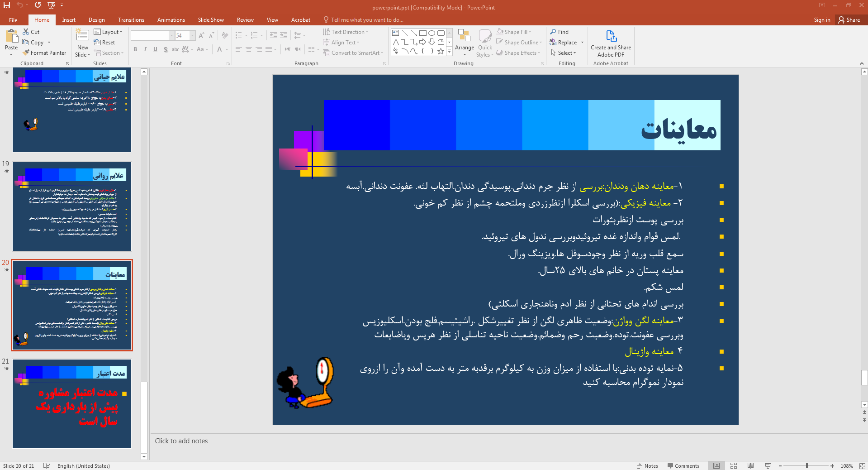Select the Shape Fill icon
This screenshot has width=868, height=470.
click(499, 31)
